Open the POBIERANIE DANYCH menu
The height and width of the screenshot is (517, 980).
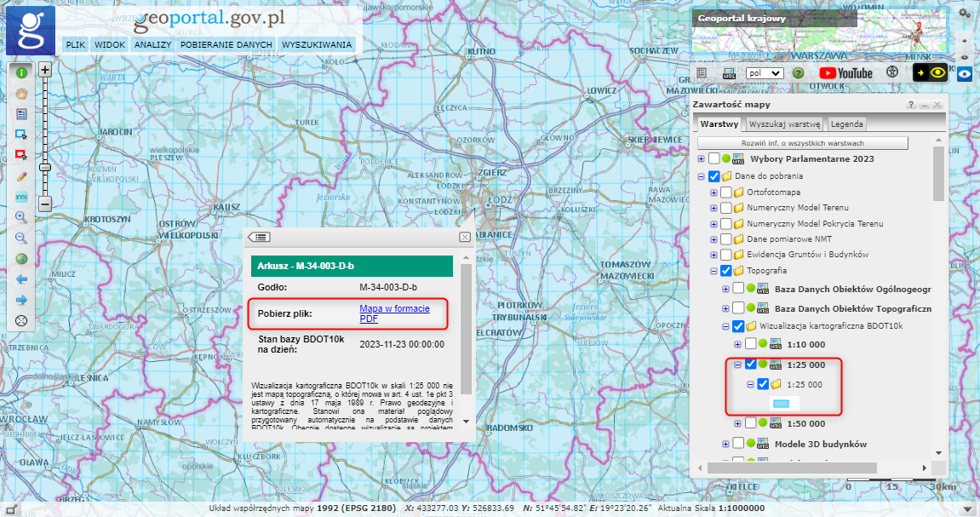(226, 44)
